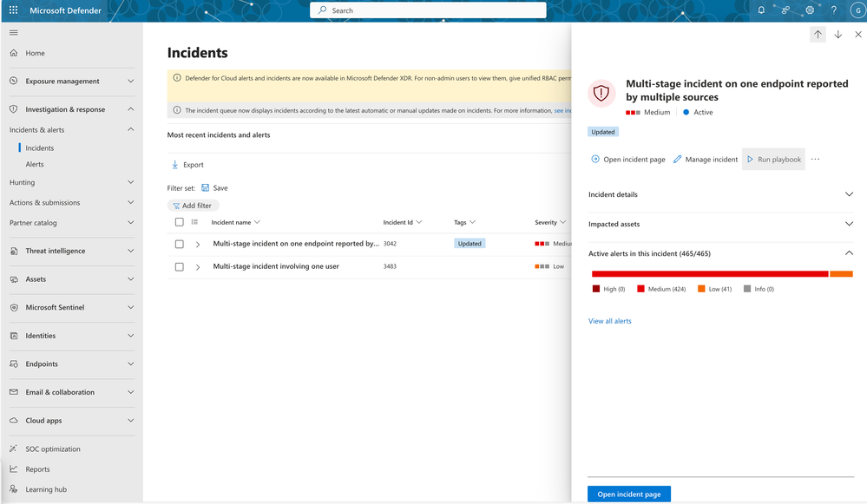This screenshot has height=504, width=867.
Task: Check the box for incident 3042
Action: 179,244
